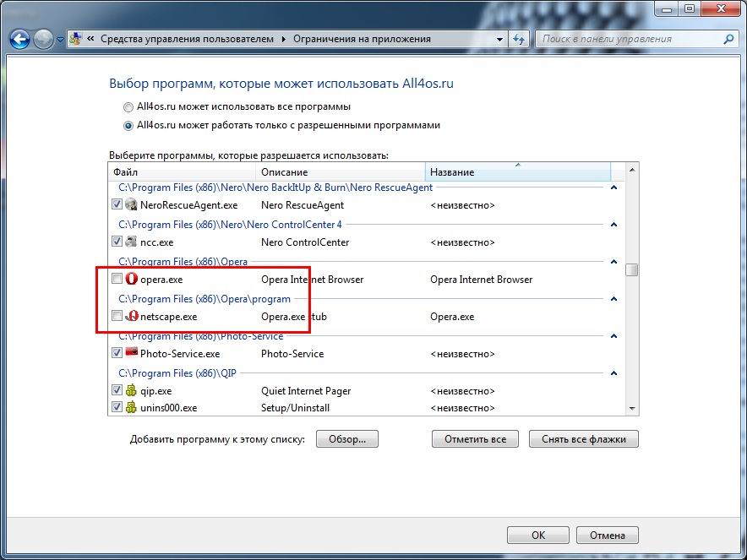The image size is (747, 560).
Task: Click the Photo-Service.exe program icon
Action: tap(131, 353)
